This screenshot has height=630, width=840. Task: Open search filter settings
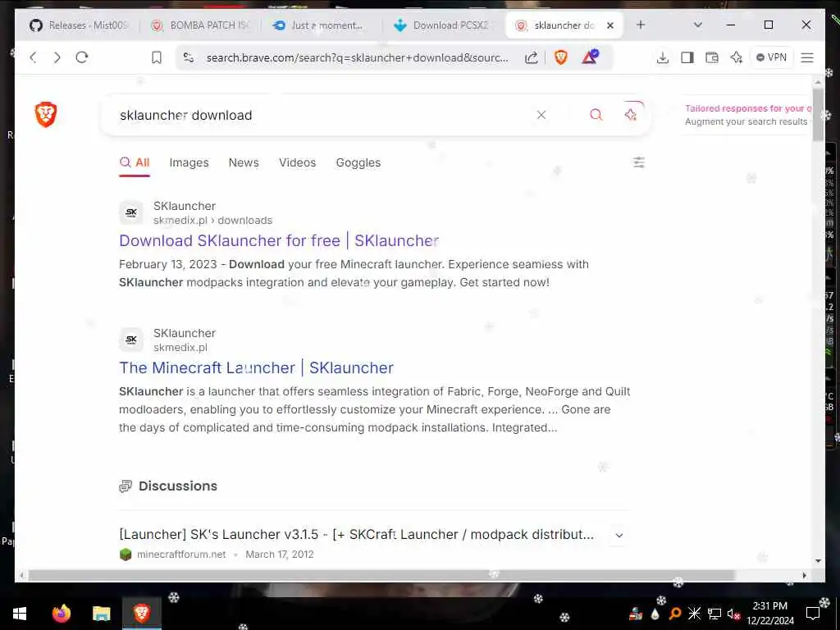pyautogui.click(x=638, y=162)
